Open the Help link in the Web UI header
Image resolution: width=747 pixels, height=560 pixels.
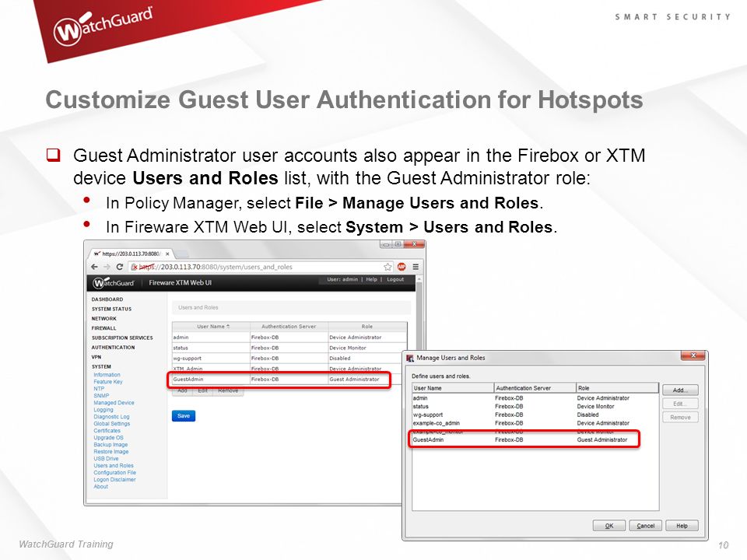pos(372,279)
